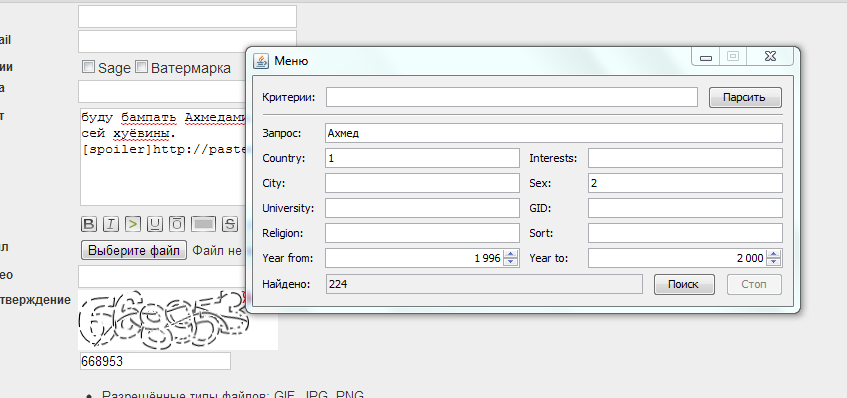847x398 pixels.
Task: Decrease Year to spinner value
Action: tap(774, 262)
